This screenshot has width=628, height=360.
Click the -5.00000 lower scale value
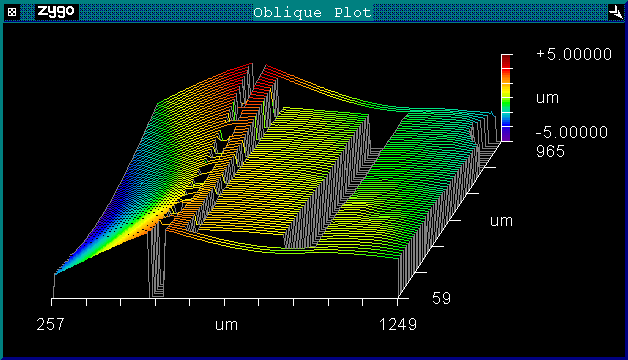coord(572,132)
